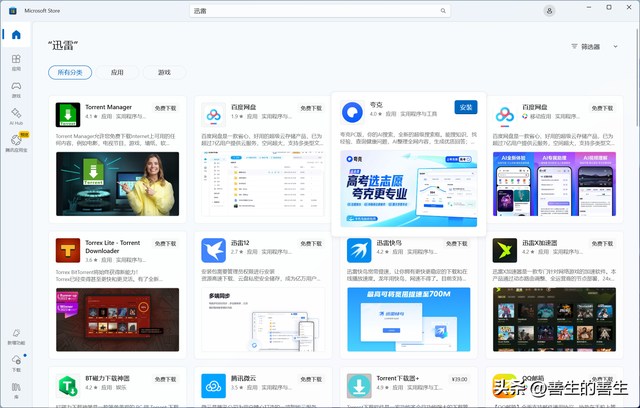Open Torrex Lite red screenshot
Viewport: 640px width, 408px height.
click(118, 319)
